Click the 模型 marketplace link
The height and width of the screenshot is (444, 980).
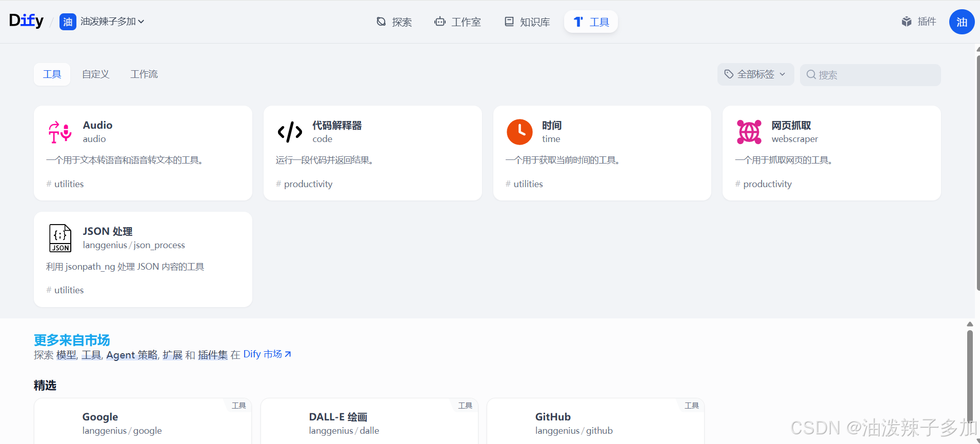pos(66,355)
